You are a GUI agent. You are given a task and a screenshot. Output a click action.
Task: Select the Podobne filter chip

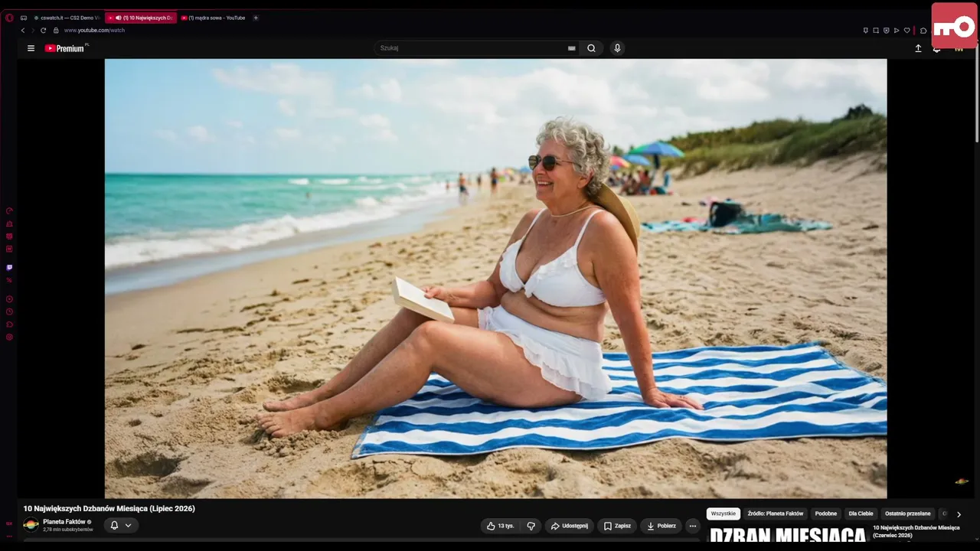[x=826, y=514]
